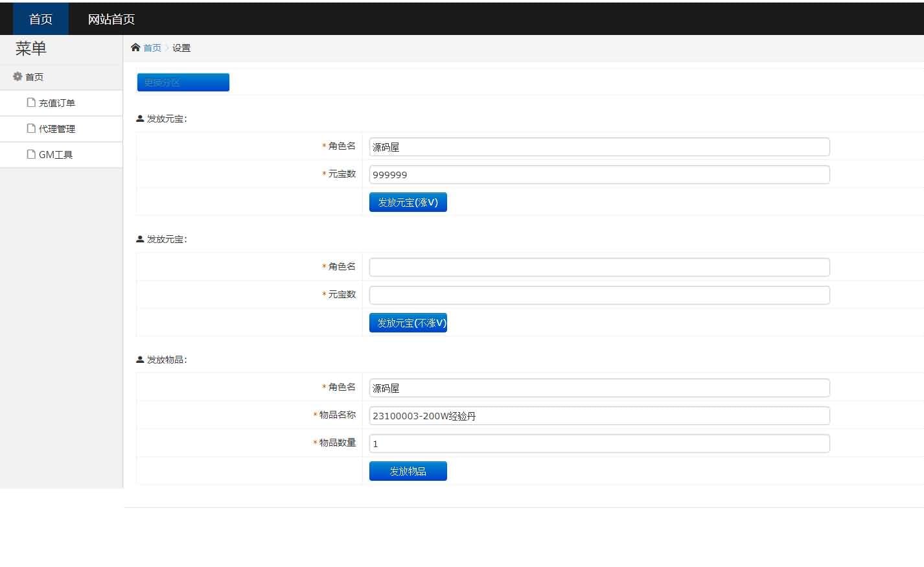Click the file icon next to 充值订单

coord(31,102)
